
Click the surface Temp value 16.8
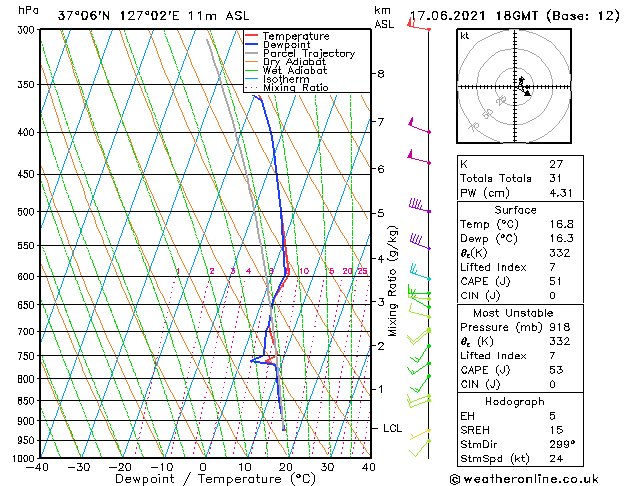(561, 224)
